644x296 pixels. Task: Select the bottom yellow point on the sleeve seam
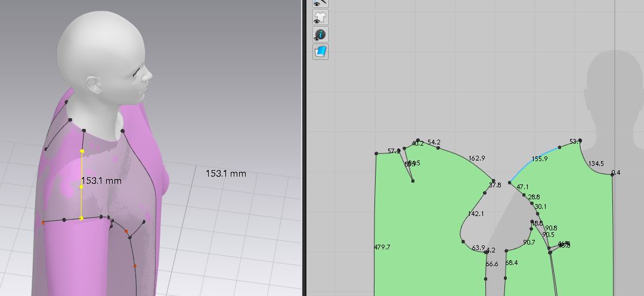coord(81,218)
